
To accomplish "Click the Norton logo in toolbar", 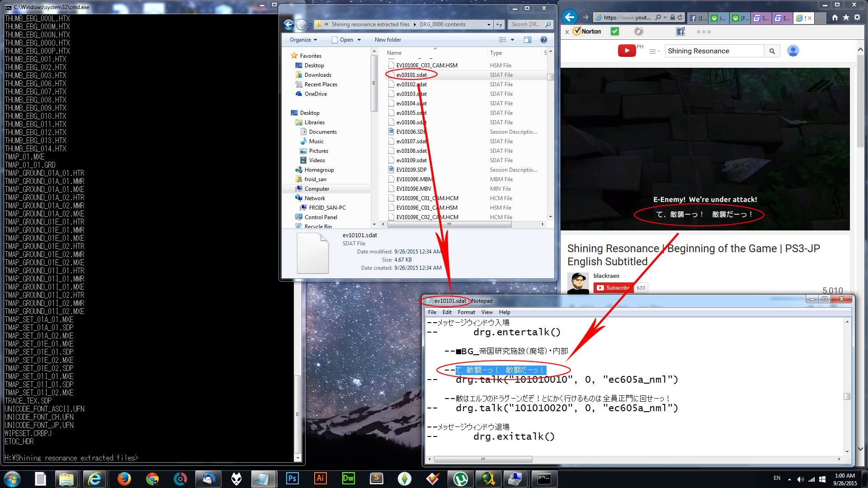I will pos(587,31).
